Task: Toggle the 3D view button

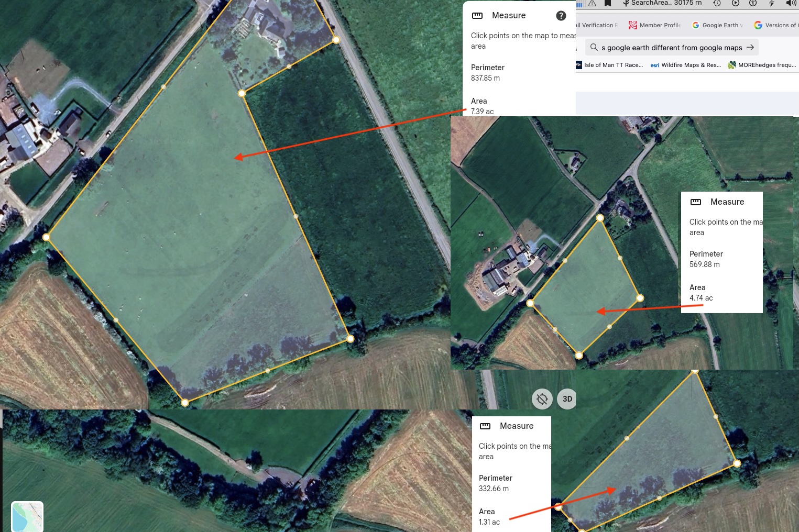Action: tap(566, 398)
